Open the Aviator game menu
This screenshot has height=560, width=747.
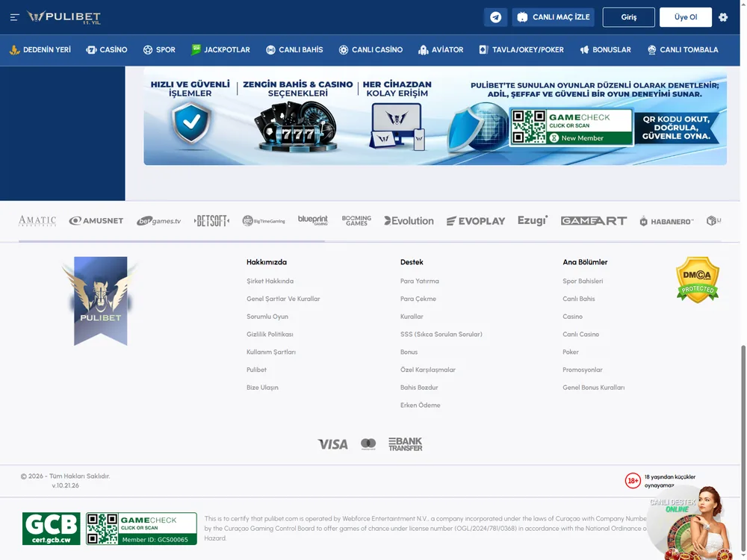point(441,49)
